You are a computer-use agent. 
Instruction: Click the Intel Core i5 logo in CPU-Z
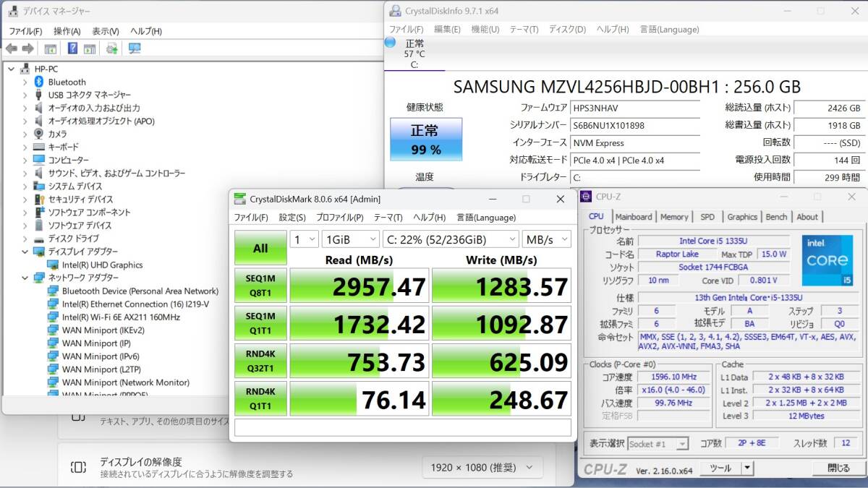(x=827, y=259)
